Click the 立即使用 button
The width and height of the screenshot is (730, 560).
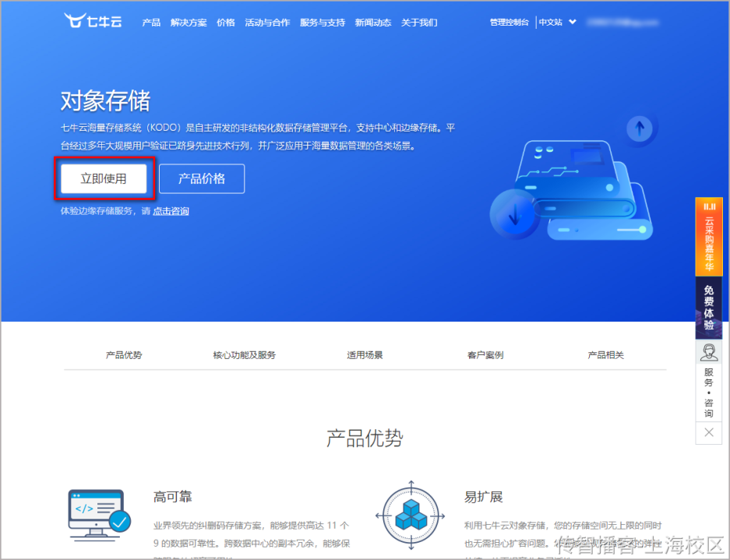104,178
